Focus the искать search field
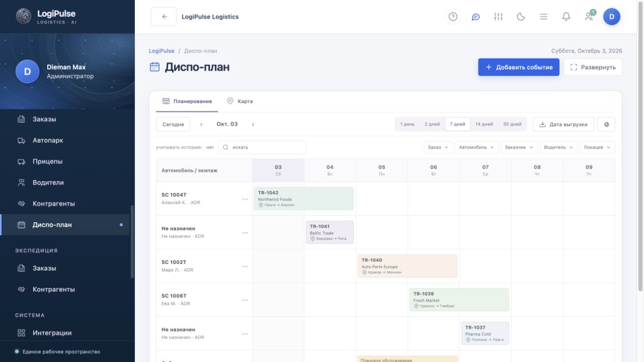 (262, 147)
